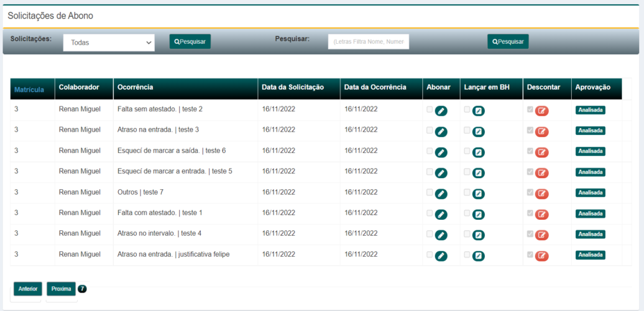The width and height of the screenshot is (644, 311).
Task: Click red Descontar icon for teste 6 row
Action: coord(542,152)
